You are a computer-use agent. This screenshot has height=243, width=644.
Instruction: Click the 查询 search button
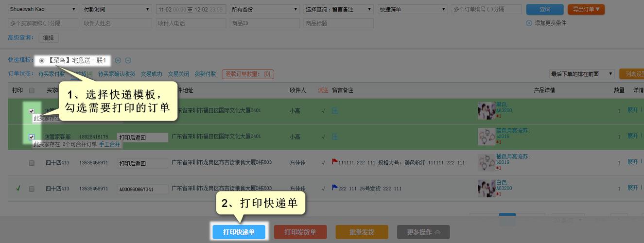(544, 9)
